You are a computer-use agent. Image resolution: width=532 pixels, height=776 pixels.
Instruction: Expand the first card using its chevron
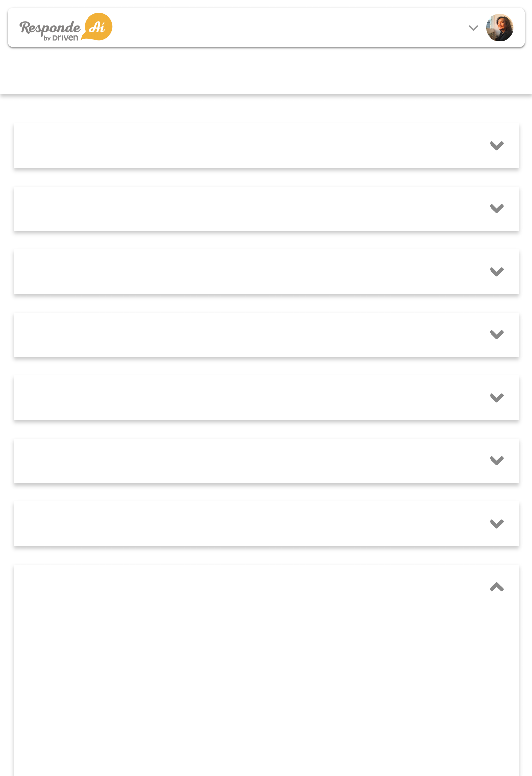point(496,146)
